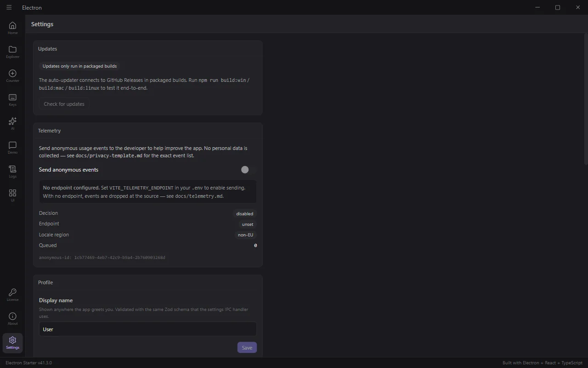588x368 pixels.
Task: Open the Explorer folder icon
Action: click(12, 52)
